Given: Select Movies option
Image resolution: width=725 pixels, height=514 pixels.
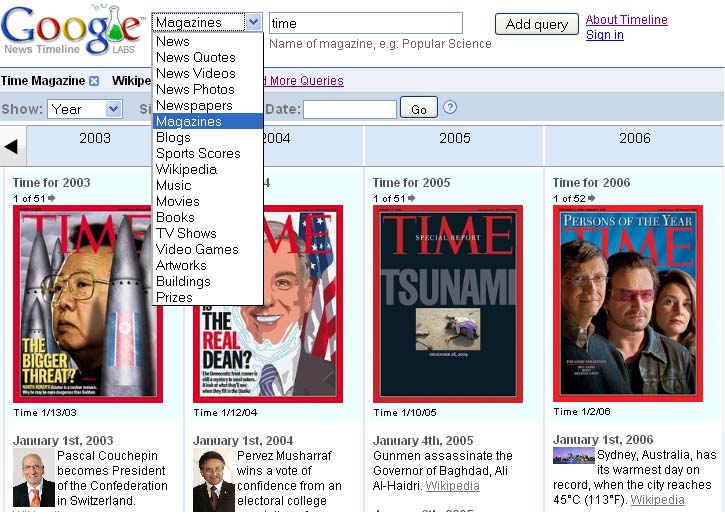Looking at the screenshot, I should pos(208,202).
